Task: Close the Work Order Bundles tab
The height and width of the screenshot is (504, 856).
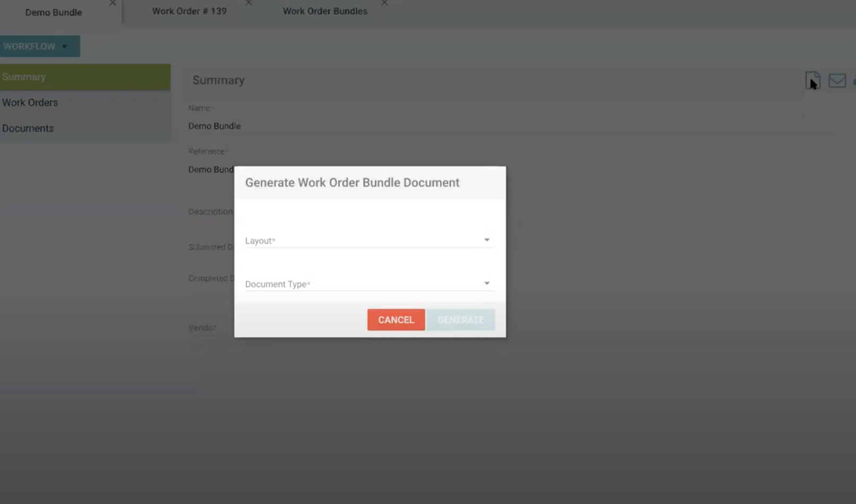Action: (385, 3)
